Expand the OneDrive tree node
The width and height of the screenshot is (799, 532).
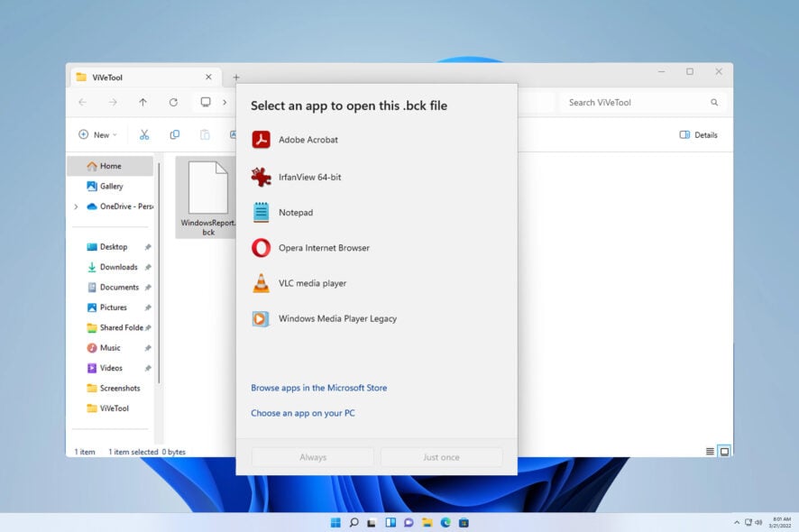click(x=76, y=206)
